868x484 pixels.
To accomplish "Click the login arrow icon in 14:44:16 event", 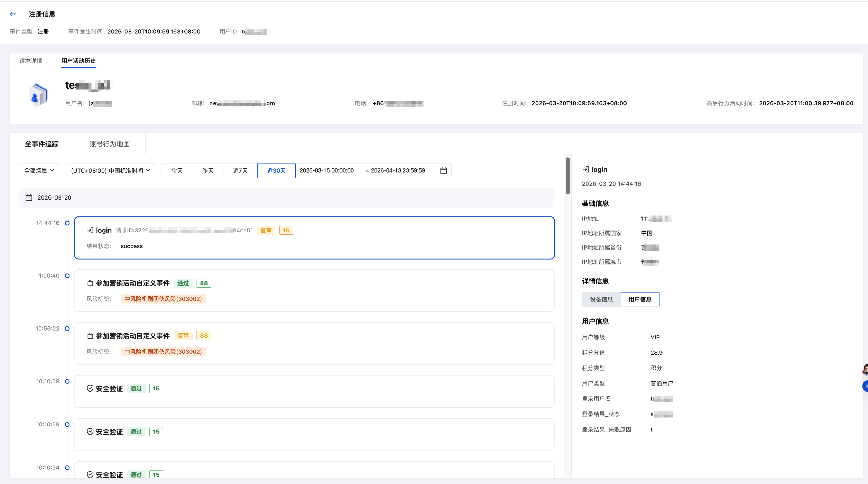I will [x=90, y=230].
